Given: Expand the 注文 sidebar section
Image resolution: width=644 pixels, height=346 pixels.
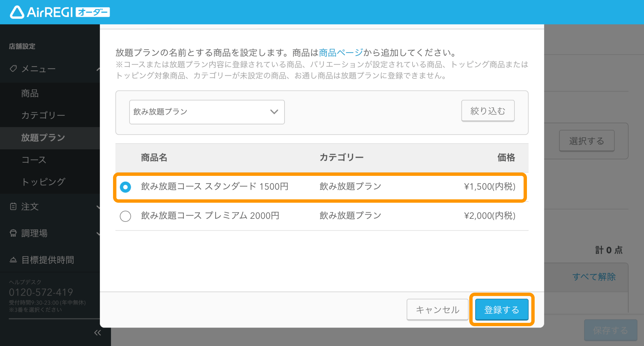Looking at the screenshot, I should click(x=98, y=207).
